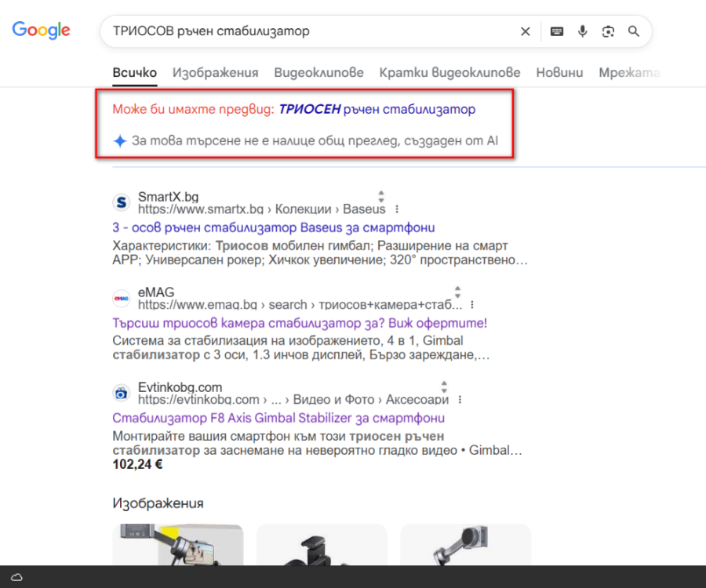706x588 pixels.
Task: Click the eMAG up-down arrows
Action: click(457, 292)
